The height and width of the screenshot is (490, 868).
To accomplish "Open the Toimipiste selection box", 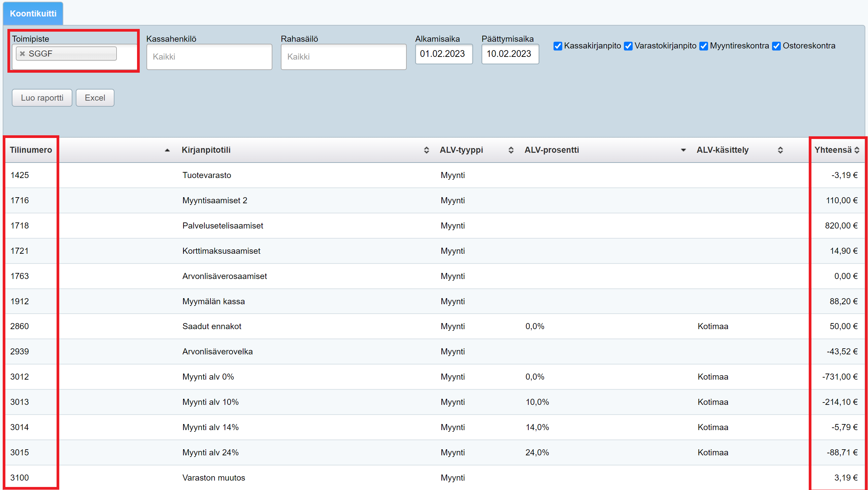I will 126,57.
